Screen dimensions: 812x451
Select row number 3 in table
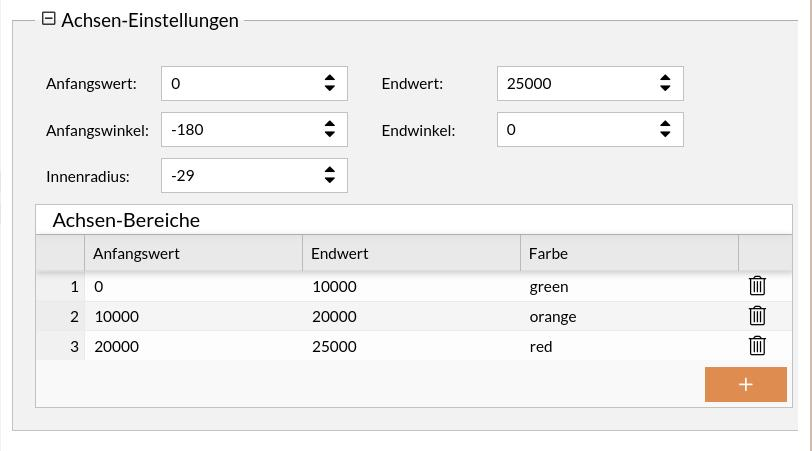pyautogui.click(x=61, y=347)
